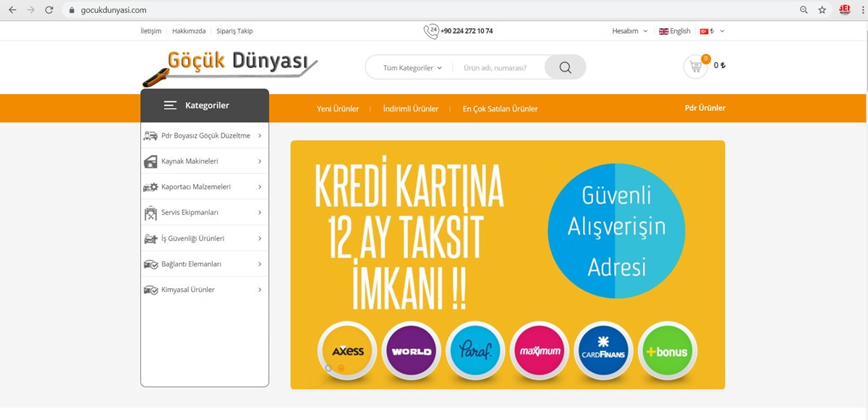Click the Bağlantı Elemanları car icon
The height and width of the screenshot is (420, 868).
click(150, 264)
